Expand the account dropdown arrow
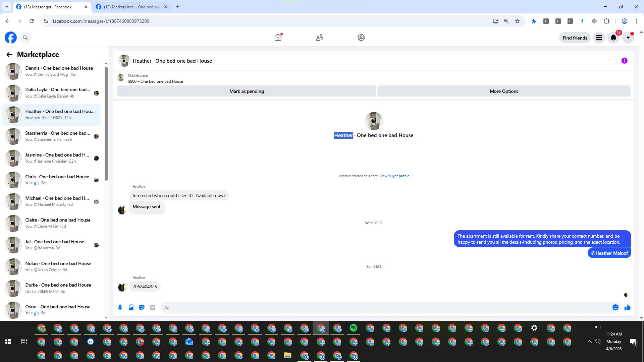644x362 pixels. pyautogui.click(x=628, y=38)
